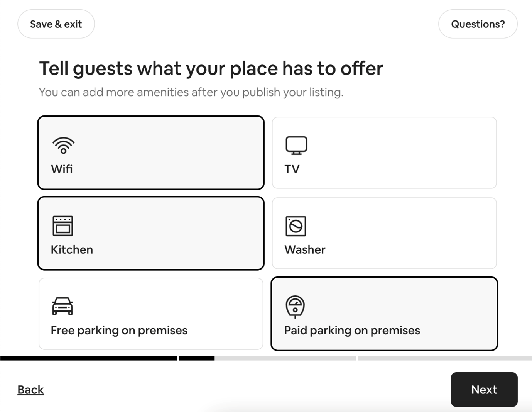Click the Wifi signal icon

63,145
